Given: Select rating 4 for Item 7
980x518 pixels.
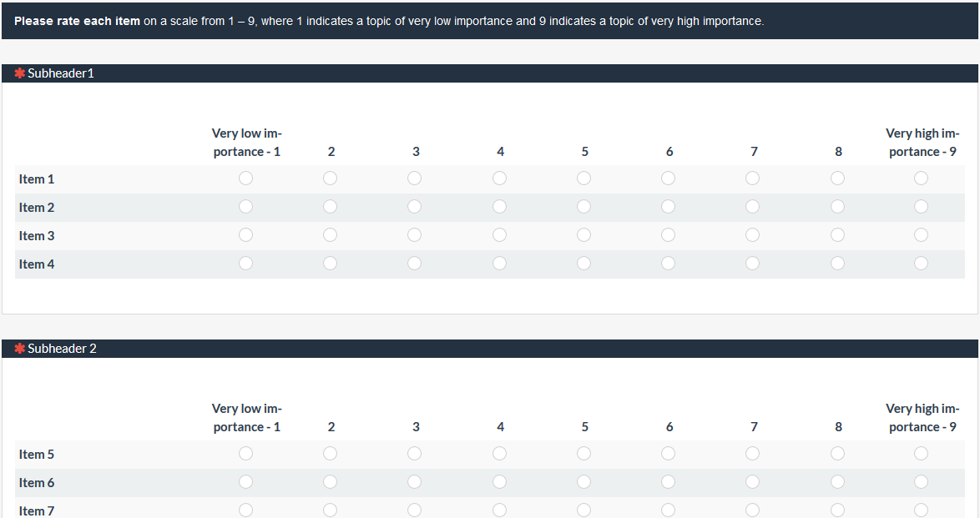Looking at the screenshot, I should coord(499,510).
